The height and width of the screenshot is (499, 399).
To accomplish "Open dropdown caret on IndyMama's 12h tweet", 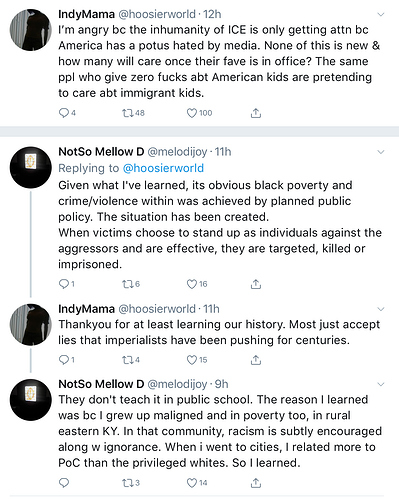I will (381, 14).
